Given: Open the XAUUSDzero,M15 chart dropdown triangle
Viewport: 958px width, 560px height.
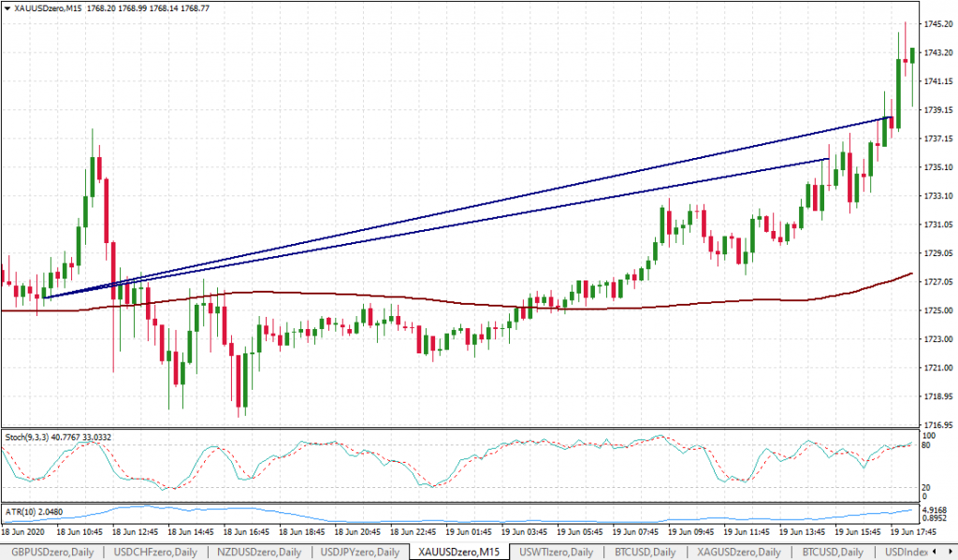Looking at the screenshot, I should (x=7, y=7).
